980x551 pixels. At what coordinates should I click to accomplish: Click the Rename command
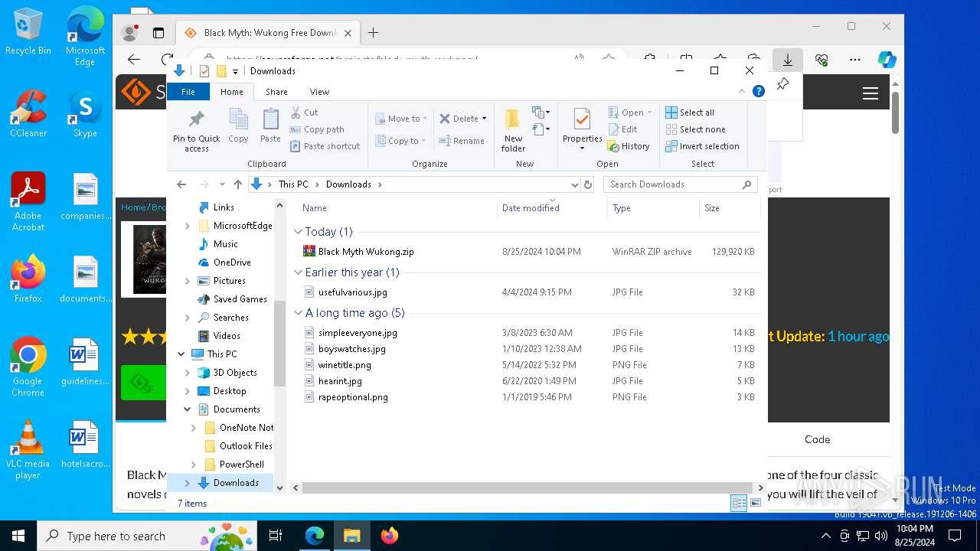[462, 141]
